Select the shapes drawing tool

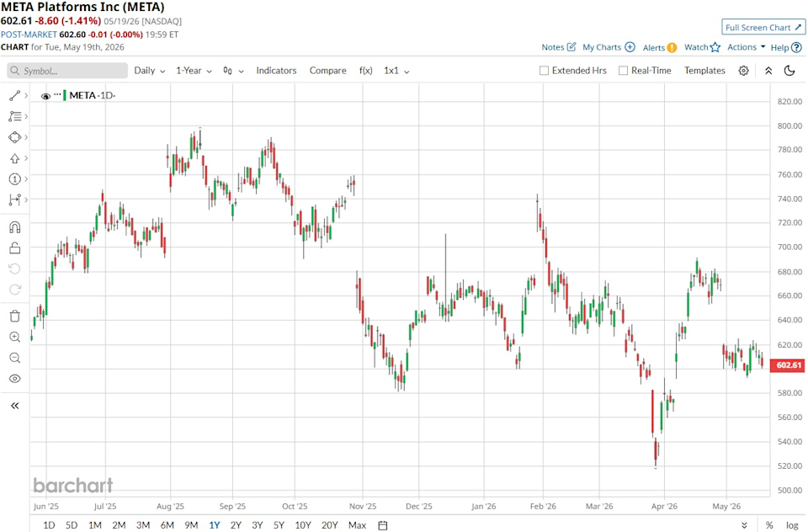pyautogui.click(x=14, y=137)
